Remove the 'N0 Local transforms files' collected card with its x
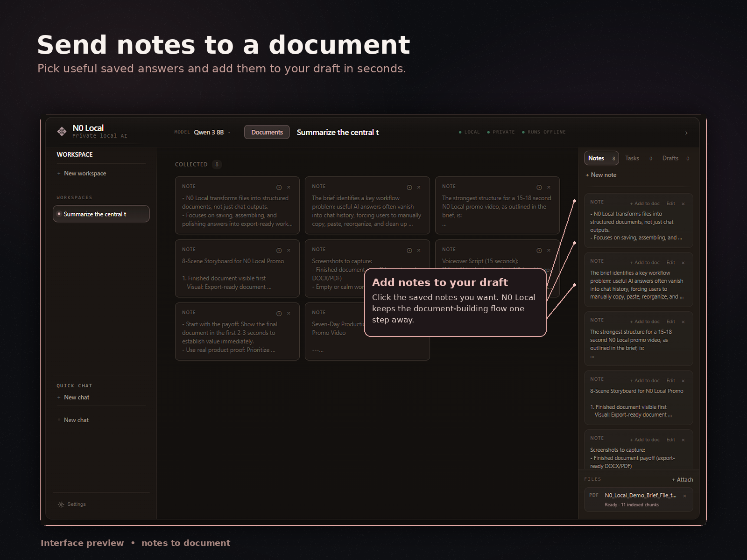Image resolution: width=747 pixels, height=560 pixels. [x=289, y=188]
